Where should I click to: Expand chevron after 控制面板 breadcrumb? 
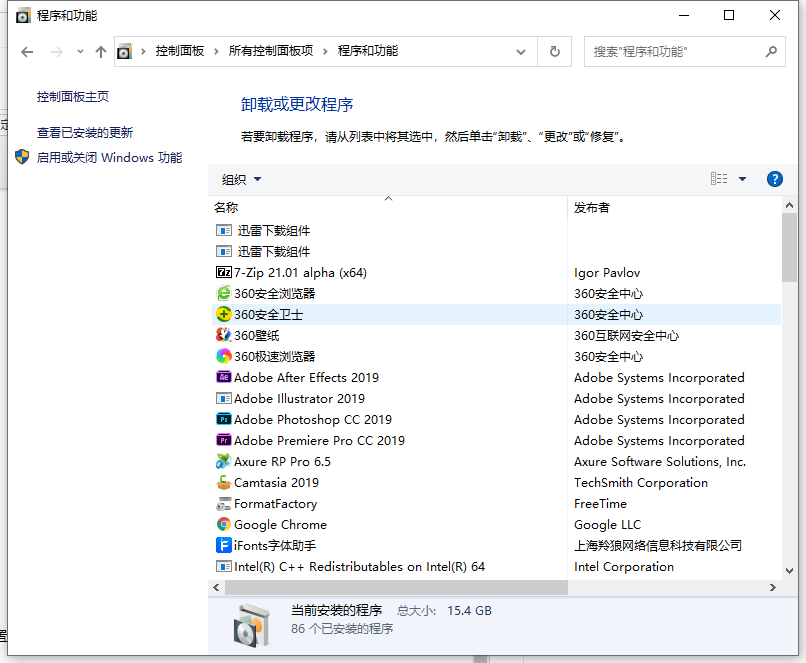tap(216, 51)
